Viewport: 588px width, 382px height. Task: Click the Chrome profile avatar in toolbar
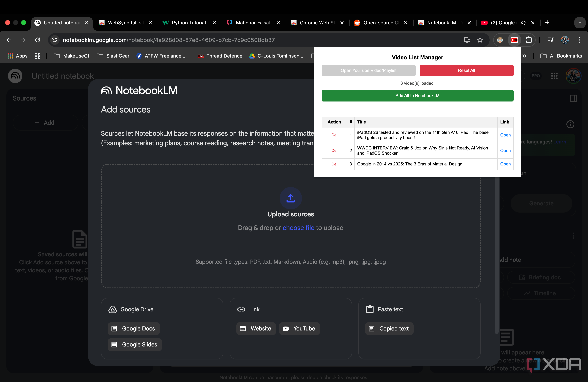coord(565,40)
